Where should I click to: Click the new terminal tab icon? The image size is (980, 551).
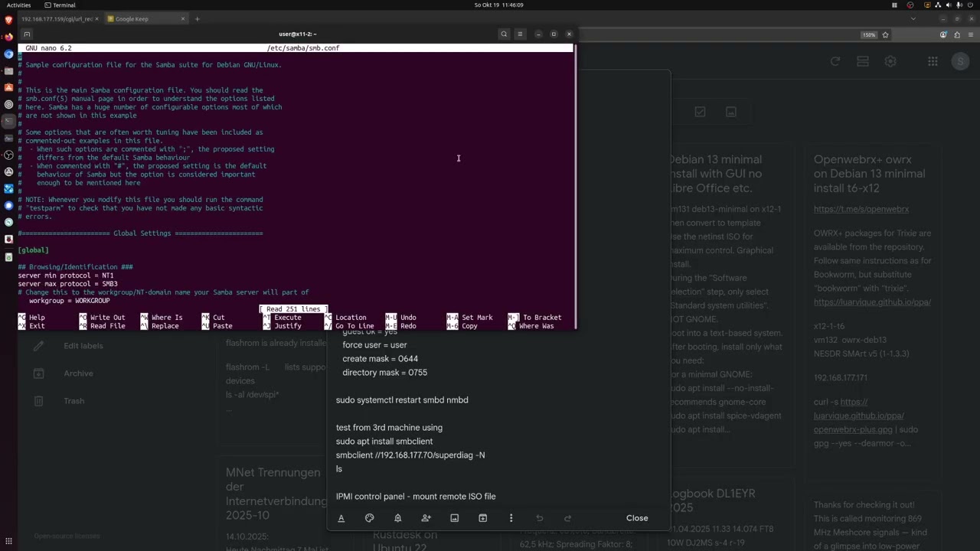[x=27, y=34]
